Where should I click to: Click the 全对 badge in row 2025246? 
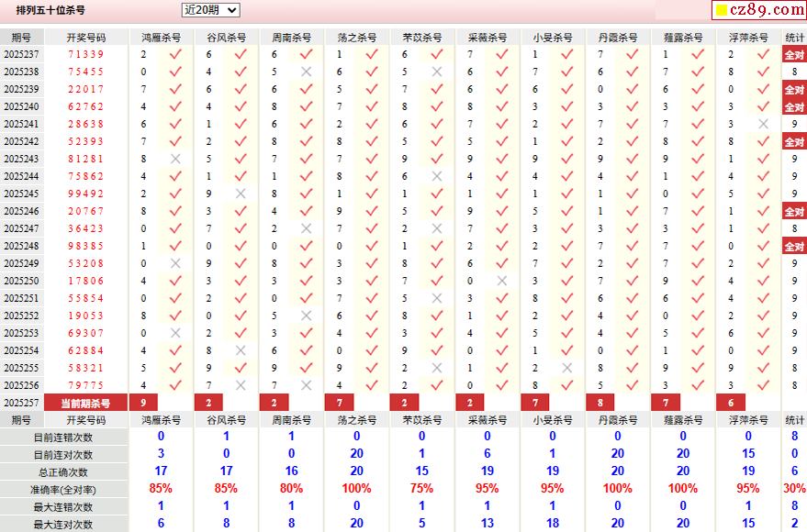[794, 211]
